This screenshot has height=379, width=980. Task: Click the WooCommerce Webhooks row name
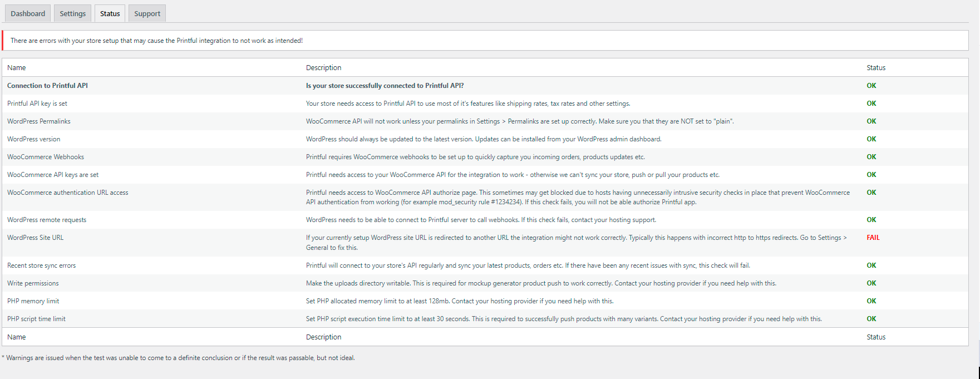click(46, 157)
